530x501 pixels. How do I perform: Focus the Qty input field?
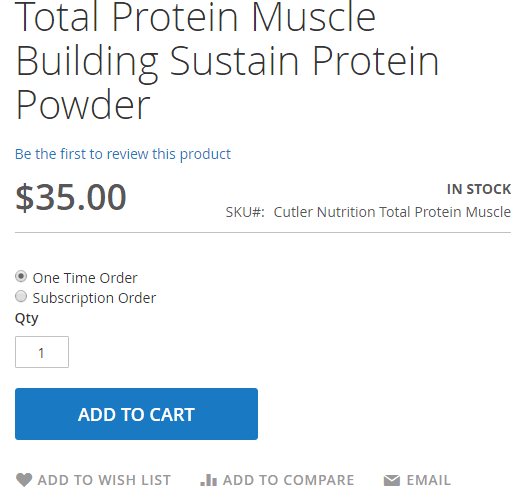42,352
